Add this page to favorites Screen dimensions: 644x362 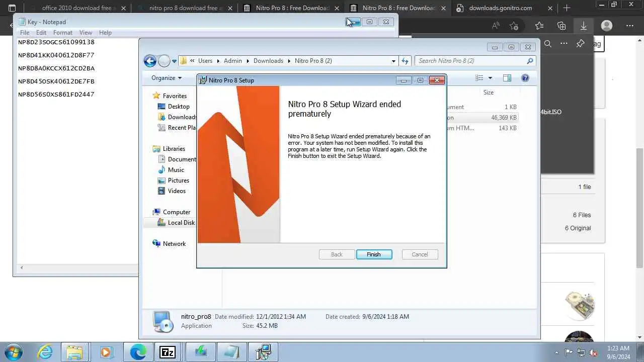tap(514, 26)
